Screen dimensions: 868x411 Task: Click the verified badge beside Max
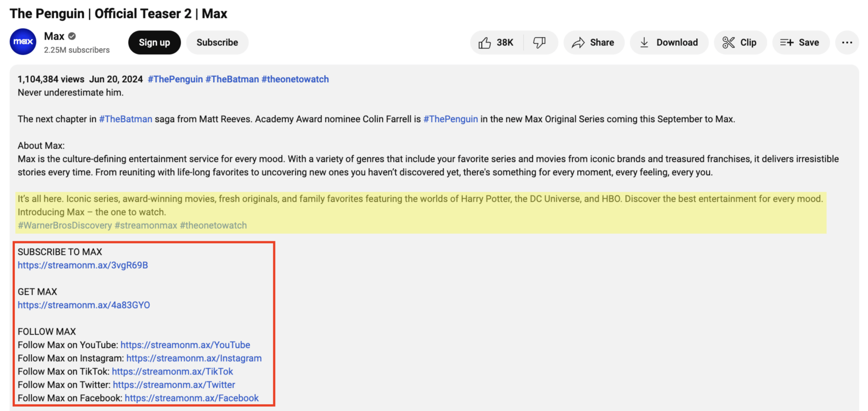(71, 36)
